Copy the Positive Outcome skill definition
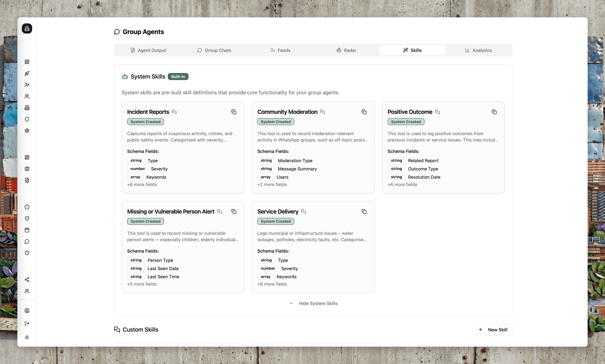The image size is (605, 364). (x=494, y=112)
